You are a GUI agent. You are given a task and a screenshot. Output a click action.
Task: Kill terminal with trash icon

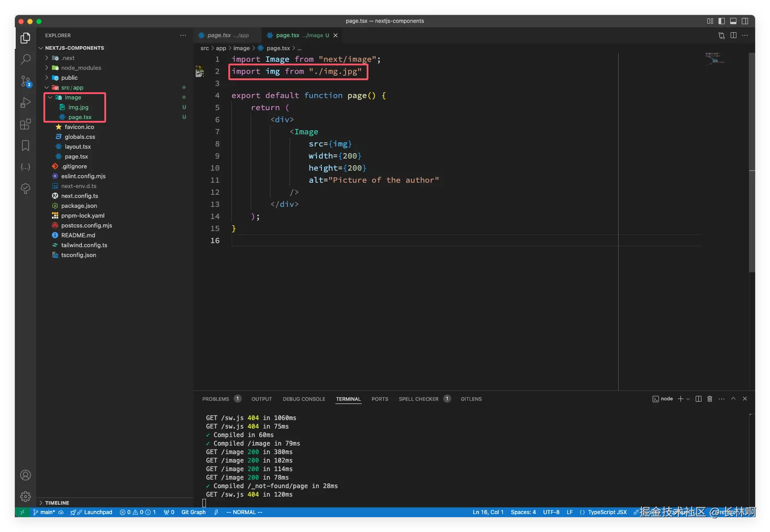[x=710, y=399]
